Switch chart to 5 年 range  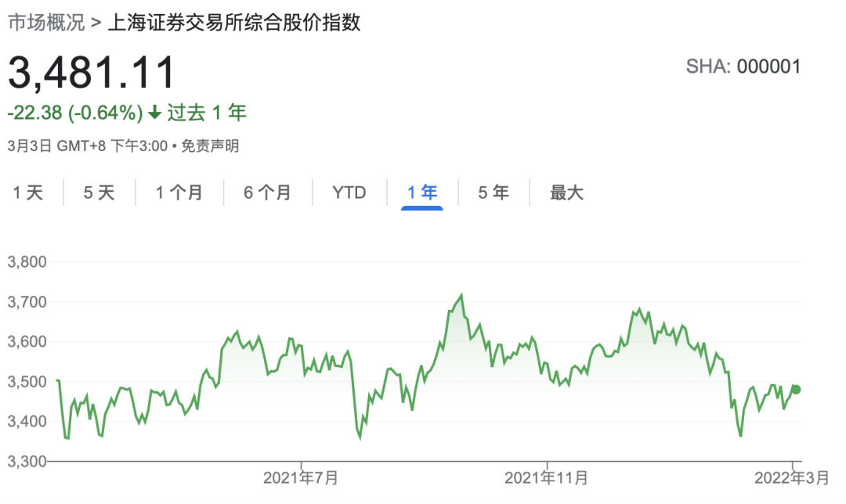coord(493,193)
